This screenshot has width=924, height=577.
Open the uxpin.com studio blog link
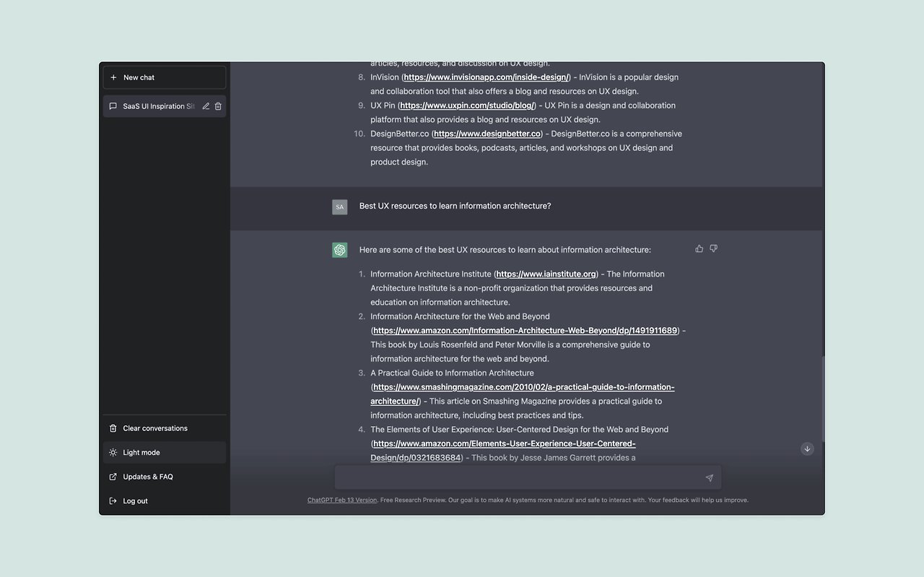pyautogui.click(x=468, y=105)
